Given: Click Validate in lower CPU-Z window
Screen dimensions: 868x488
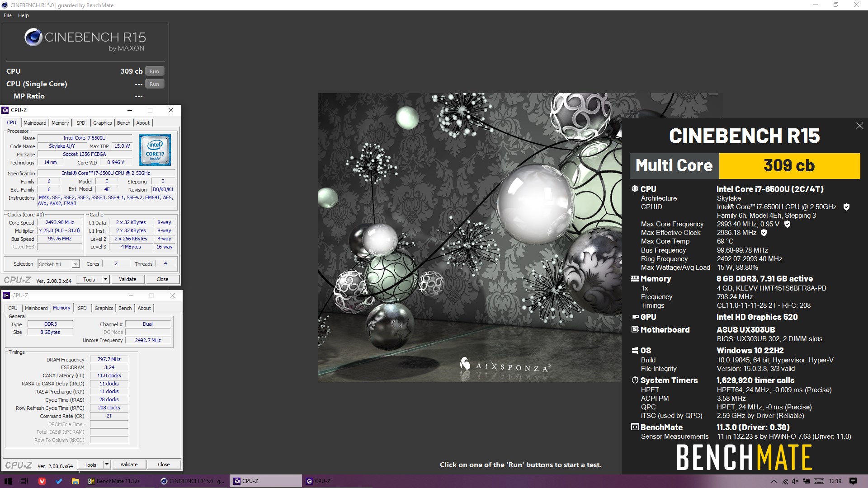Looking at the screenshot, I should click(x=129, y=465).
